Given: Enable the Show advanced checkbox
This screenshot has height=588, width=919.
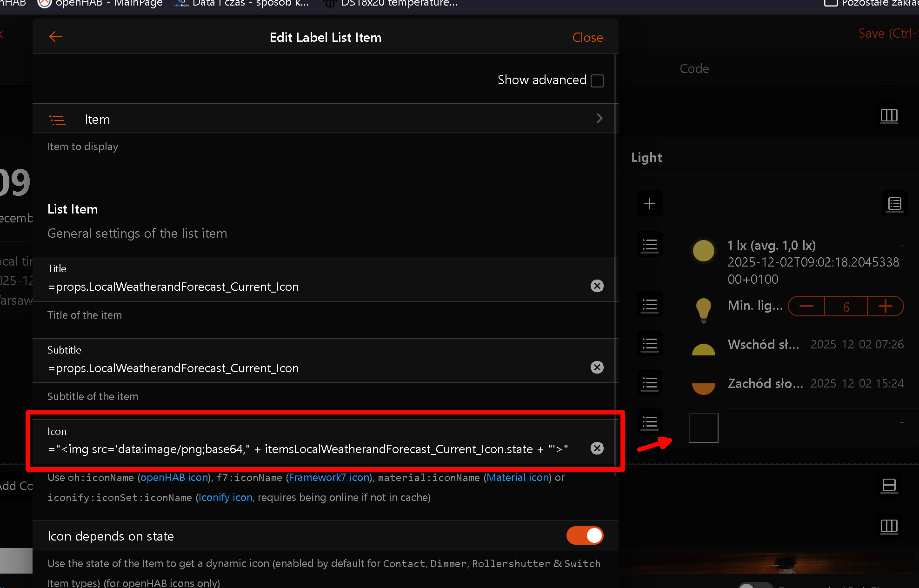Looking at the screenshot, I should [597, 81].
